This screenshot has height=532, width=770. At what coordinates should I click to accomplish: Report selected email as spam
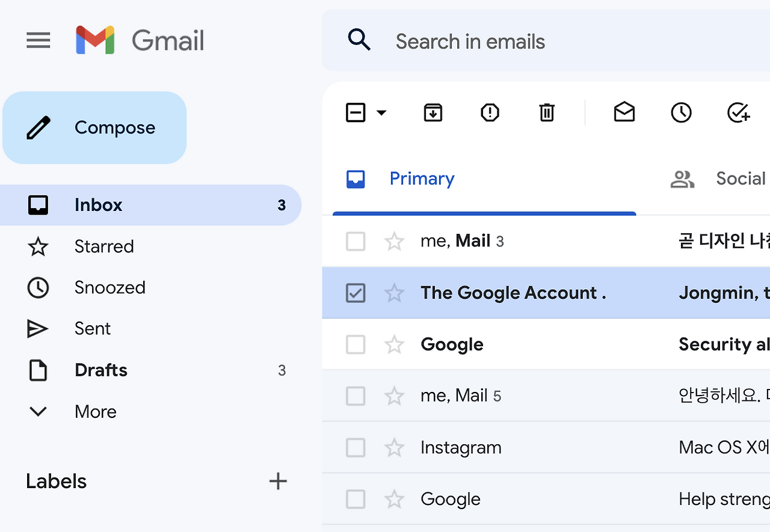coord(490,112)
